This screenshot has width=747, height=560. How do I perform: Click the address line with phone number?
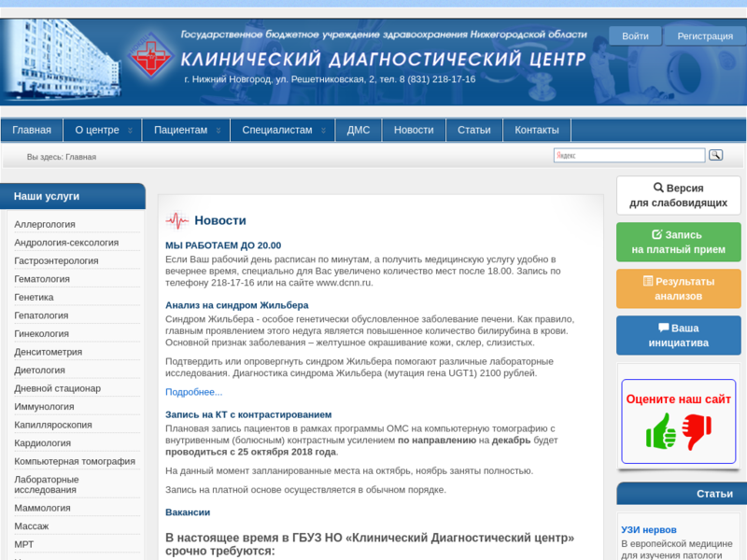[330, 79]
